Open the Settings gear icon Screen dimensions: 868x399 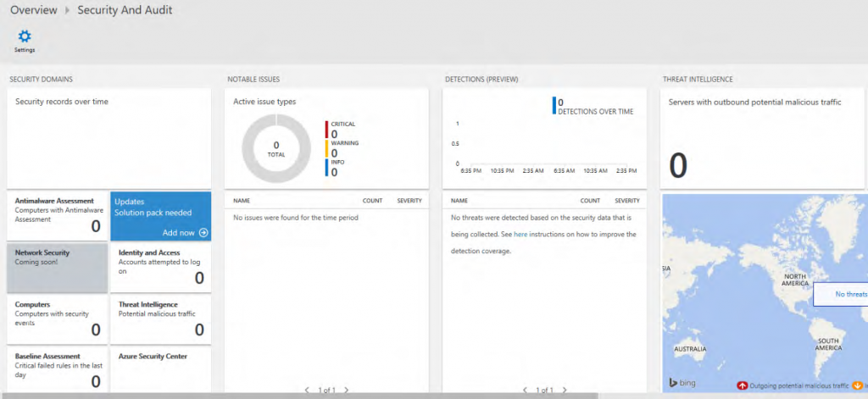coord(25,36)
